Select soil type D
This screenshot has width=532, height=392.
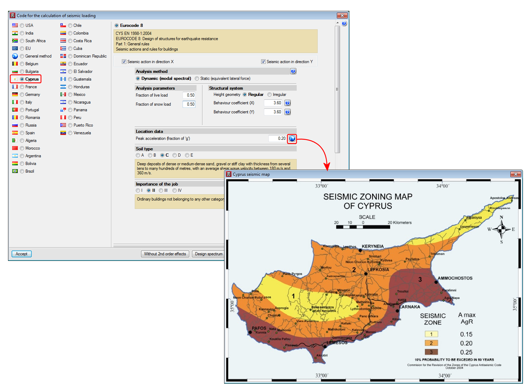(175, 156)
